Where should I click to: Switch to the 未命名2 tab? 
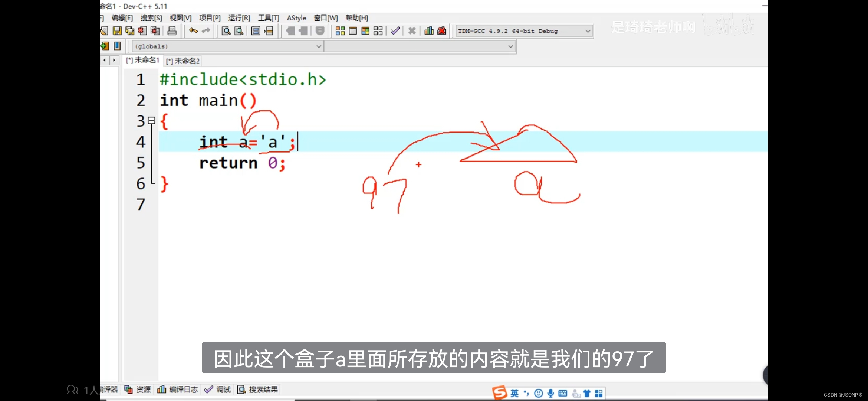tap(183, 61)
